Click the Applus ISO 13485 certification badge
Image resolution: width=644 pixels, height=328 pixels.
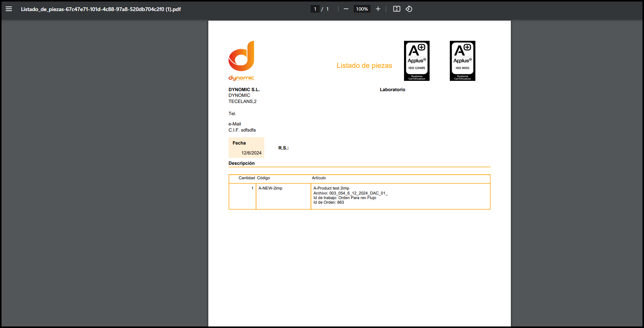click(x=417, y=61)
